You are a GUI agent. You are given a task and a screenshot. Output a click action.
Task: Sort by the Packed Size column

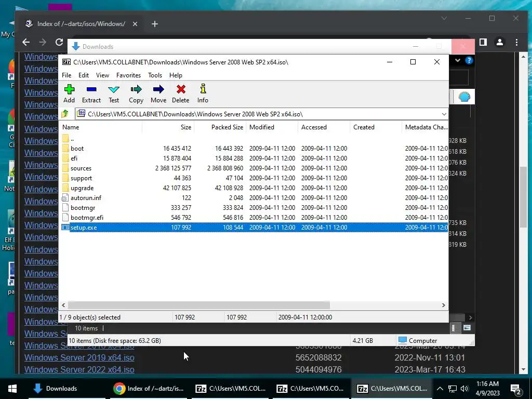220,127
